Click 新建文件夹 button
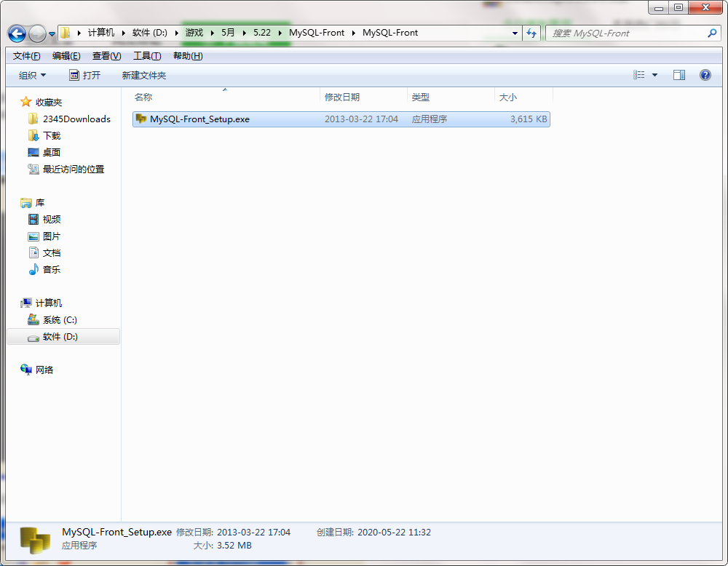 144,75
